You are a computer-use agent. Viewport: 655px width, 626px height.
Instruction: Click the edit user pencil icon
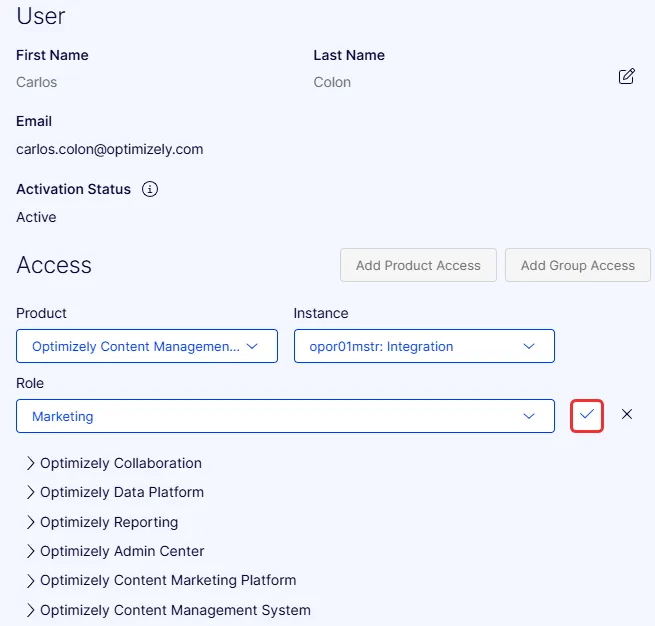point(627,76)
